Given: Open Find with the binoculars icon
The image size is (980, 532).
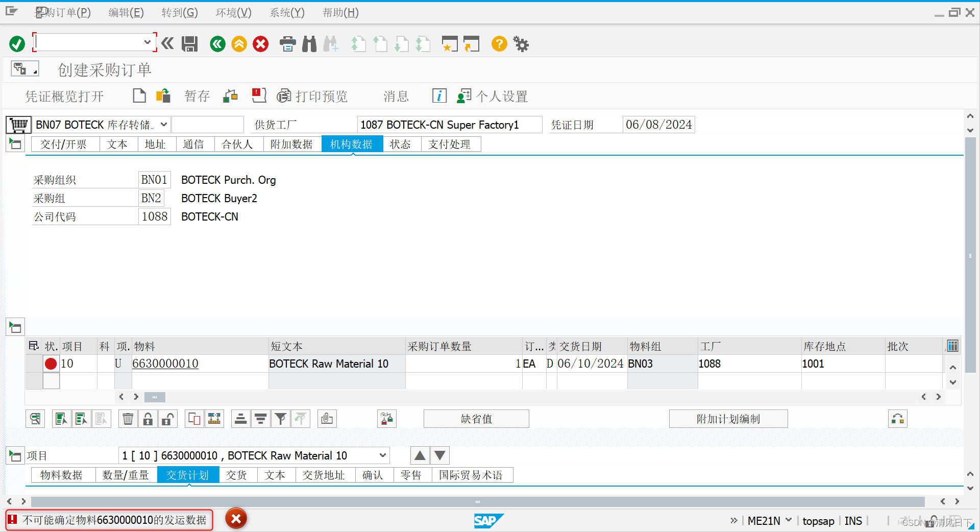Looking at the screenshot, I should 309,44.
